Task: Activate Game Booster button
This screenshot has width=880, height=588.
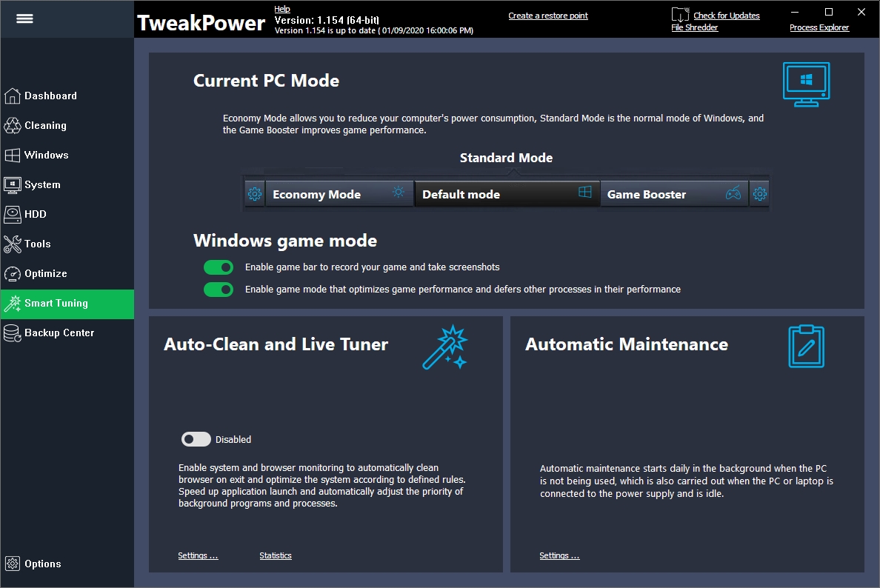Action: [675, 194]
